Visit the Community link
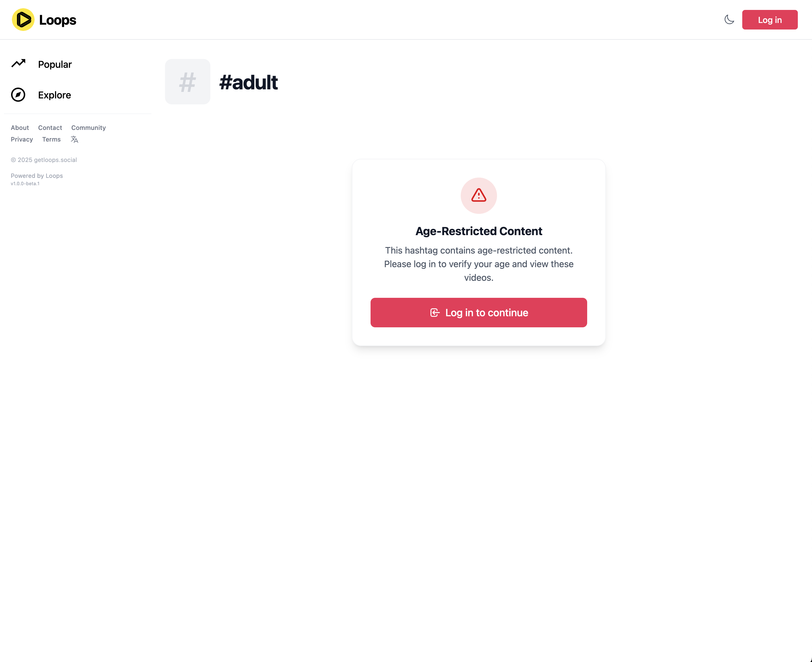This screenshot has width=812, height=662. point(88,128)
